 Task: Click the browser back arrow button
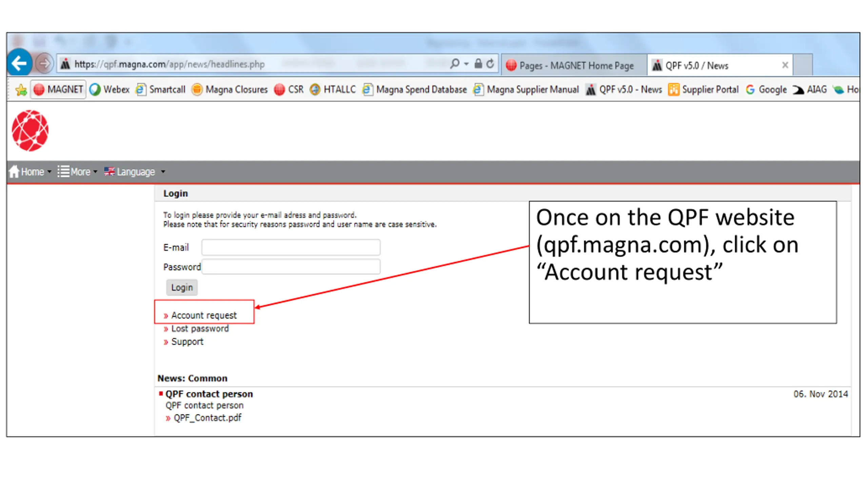(x=19, y=63)
